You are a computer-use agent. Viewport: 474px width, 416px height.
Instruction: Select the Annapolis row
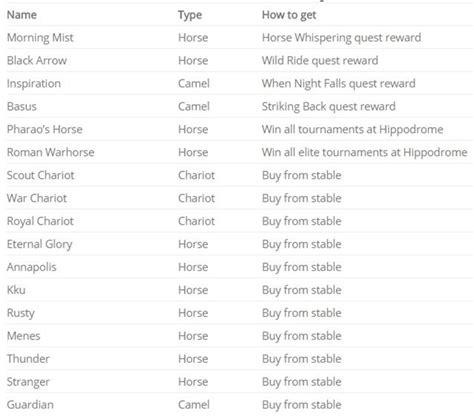pos(239,267)
